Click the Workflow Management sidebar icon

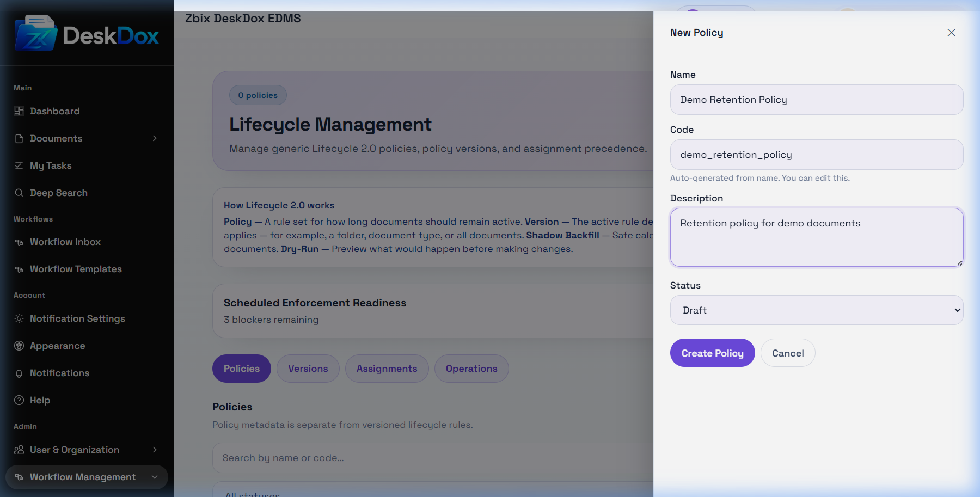click(x=19, y=477)
